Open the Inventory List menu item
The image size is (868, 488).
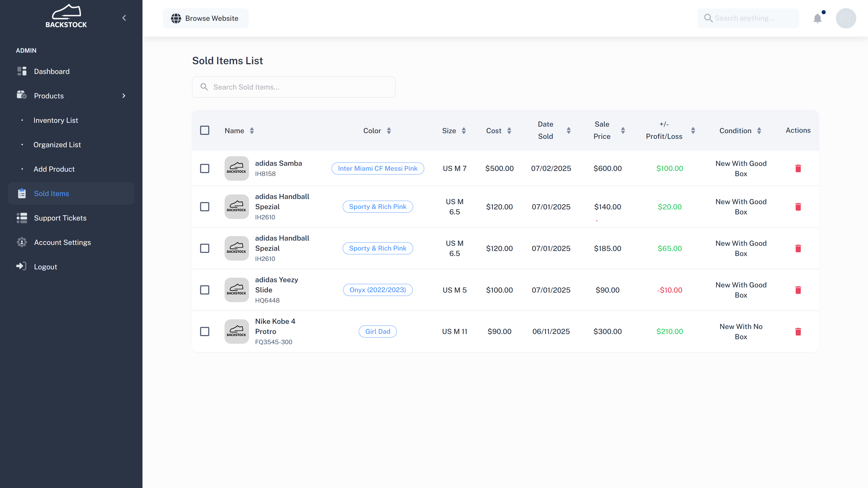pyautogui.click(x=56, y=120)
